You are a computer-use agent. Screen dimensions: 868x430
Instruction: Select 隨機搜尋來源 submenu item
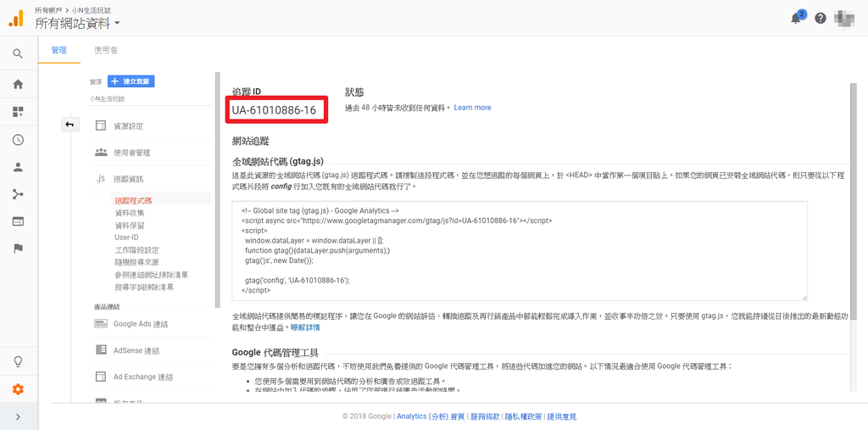(136, 263)
